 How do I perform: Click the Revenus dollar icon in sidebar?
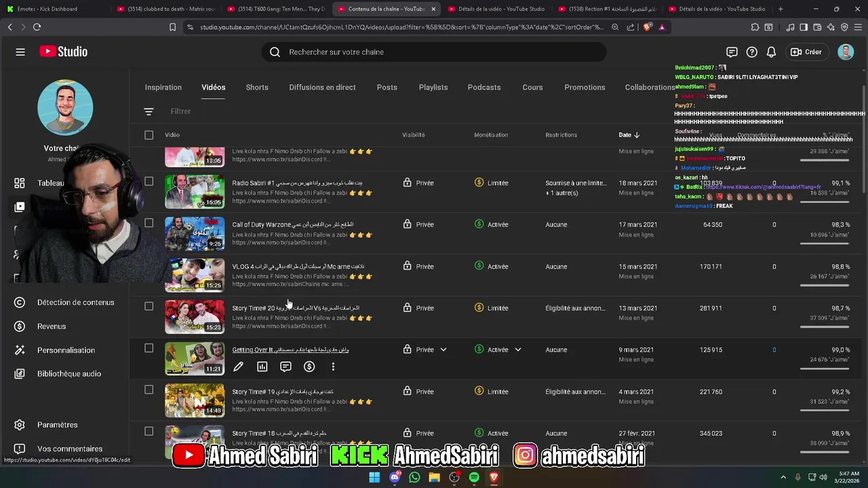[x=20, y=326]
